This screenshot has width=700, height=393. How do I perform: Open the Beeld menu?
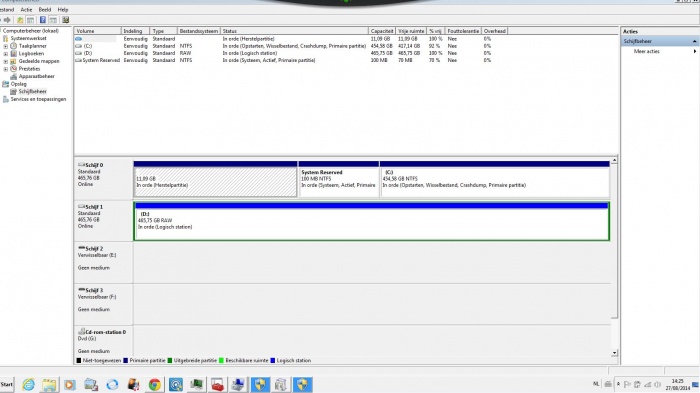coord(45,9)
